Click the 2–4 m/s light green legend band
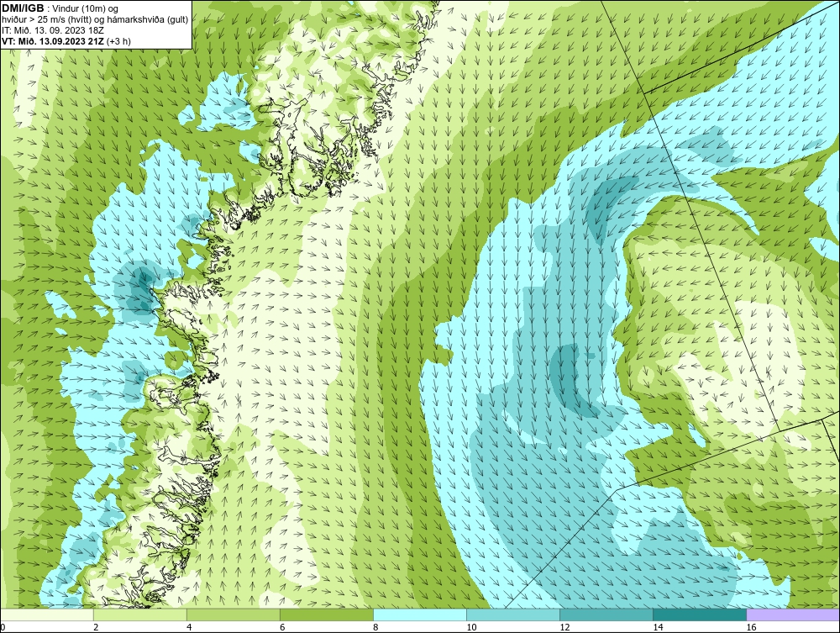 139,615
